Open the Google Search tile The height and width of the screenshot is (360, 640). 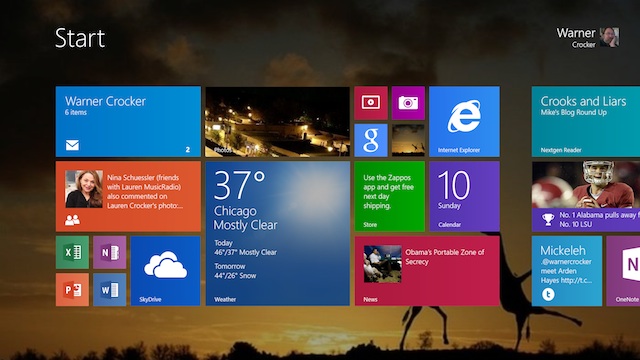[371, 140]
